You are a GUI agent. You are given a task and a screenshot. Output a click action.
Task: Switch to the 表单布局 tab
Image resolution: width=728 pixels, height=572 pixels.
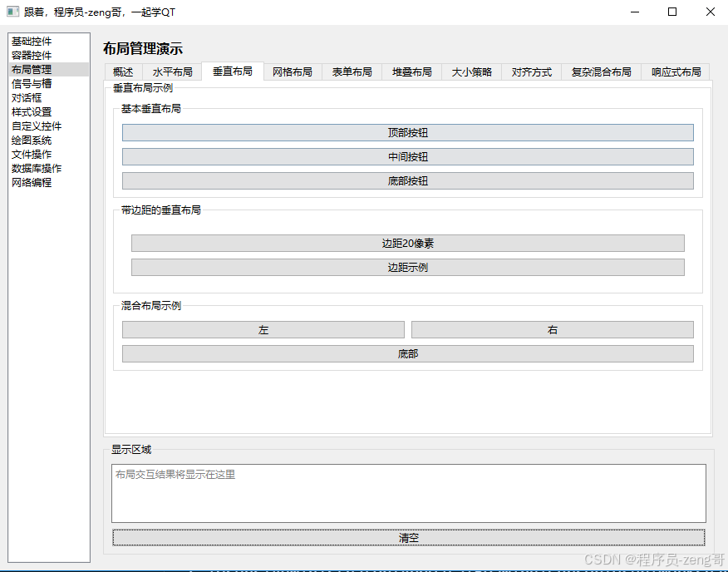point(352,71)
